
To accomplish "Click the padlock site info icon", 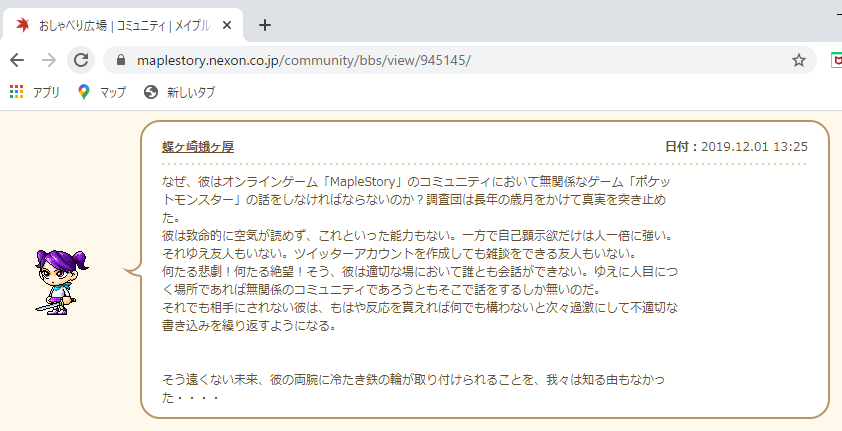I will (121, 60).
